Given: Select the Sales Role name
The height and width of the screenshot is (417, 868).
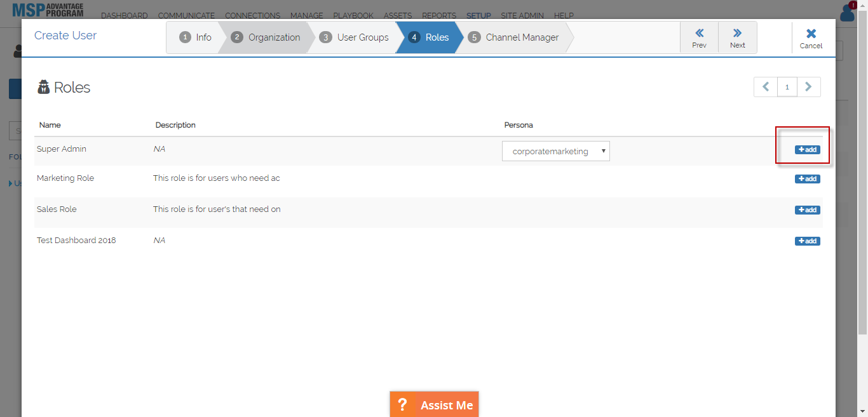Looking at the screenshot, I should [x=57, y=209].
